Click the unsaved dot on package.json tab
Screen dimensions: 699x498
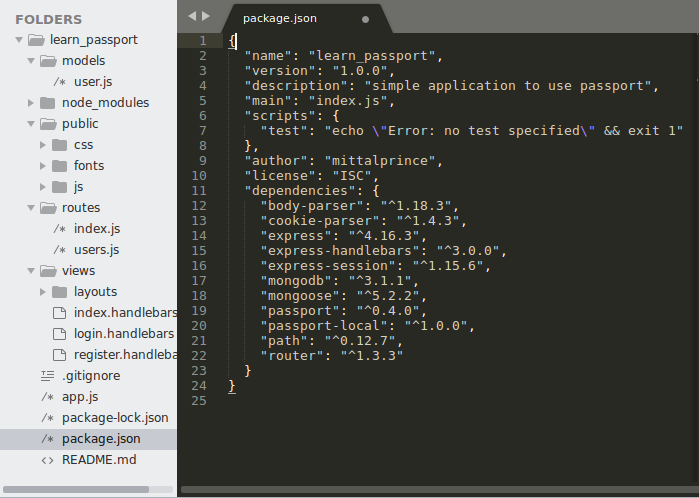[x=366, y=19]
